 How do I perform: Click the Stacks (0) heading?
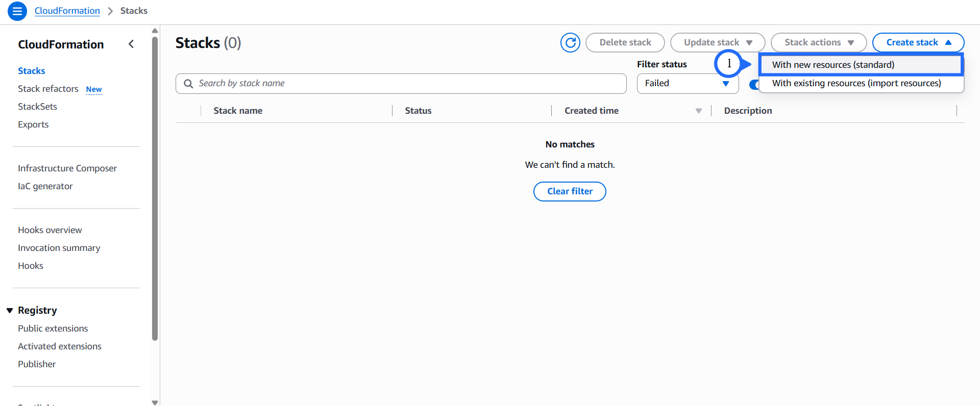[208, 43]
